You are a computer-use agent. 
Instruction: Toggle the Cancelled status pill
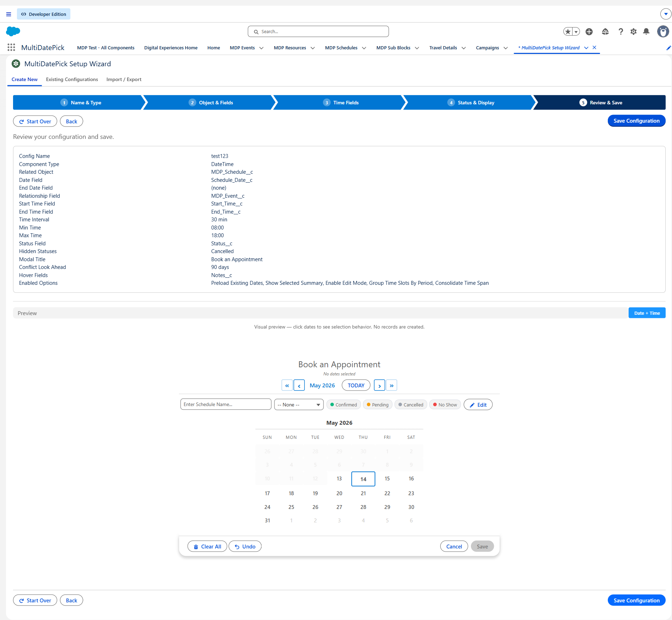click(411, 405)
